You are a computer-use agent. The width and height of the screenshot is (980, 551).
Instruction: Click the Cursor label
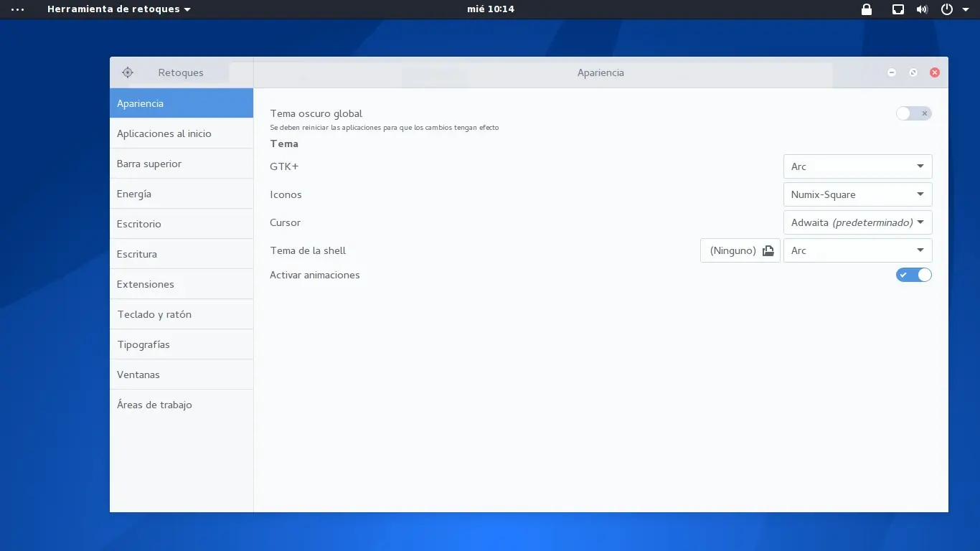pos(285,222)
